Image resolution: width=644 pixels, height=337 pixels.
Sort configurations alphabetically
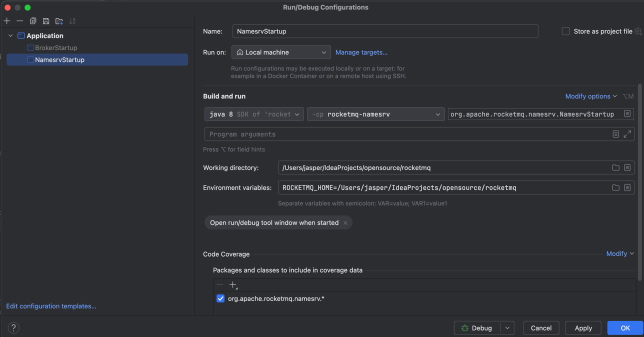(x=72, y=21)
